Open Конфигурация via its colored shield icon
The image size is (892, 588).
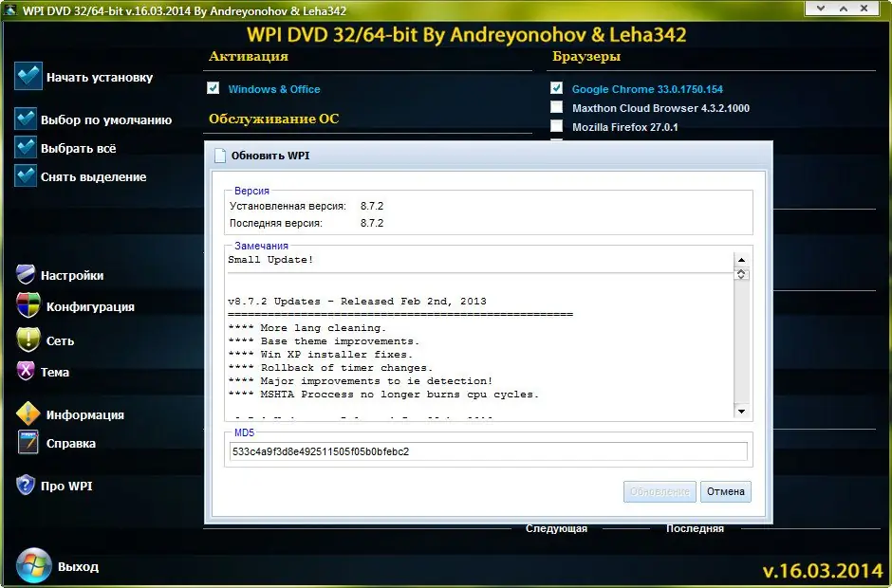click(28, 305)
